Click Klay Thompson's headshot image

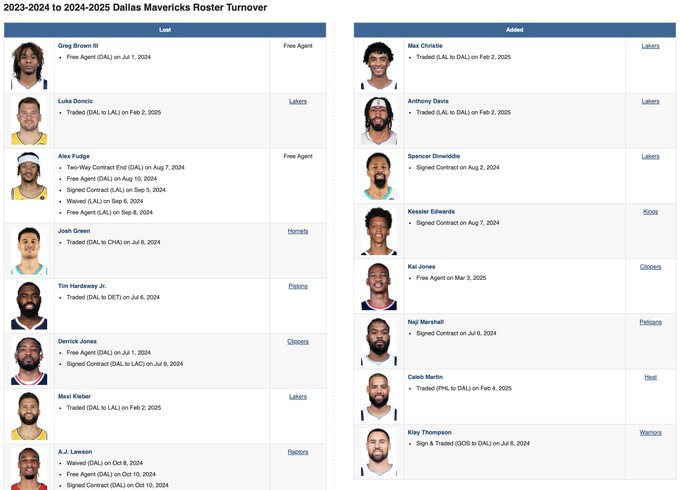379,452
